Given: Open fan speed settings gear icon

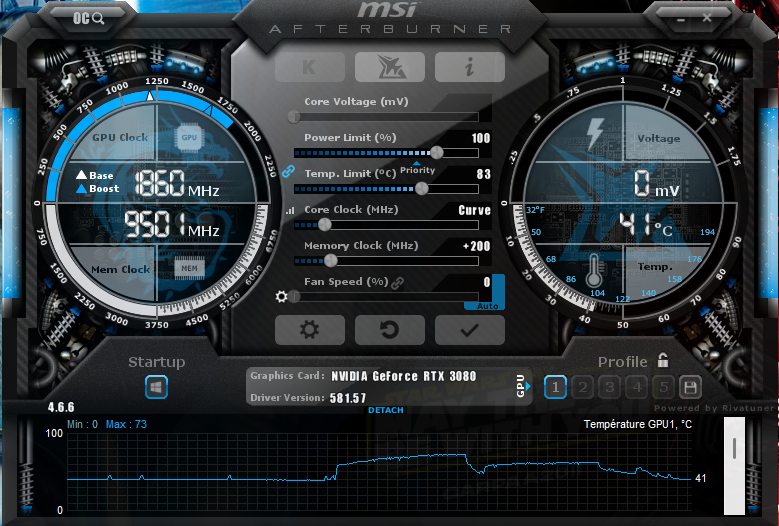Looking at the screenshot, I should coord(282,297).
